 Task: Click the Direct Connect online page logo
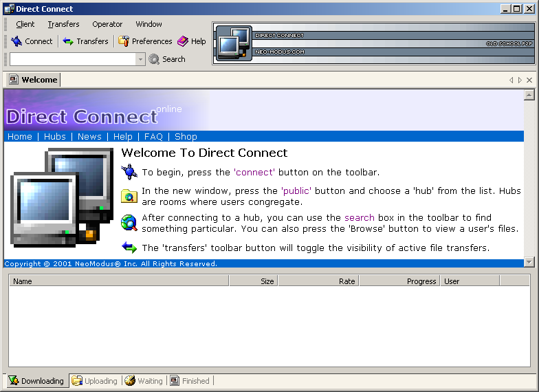coord(93,116)
